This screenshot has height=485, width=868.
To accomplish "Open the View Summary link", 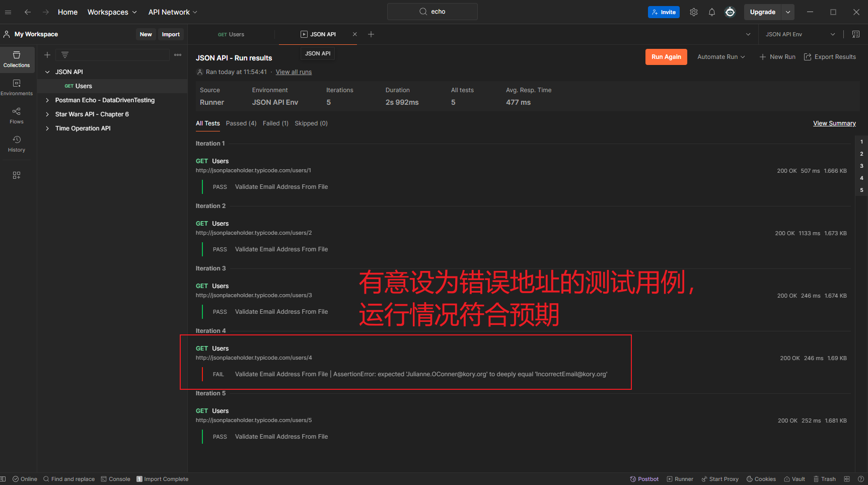I will pyautogui.click(x=834, y=123).
